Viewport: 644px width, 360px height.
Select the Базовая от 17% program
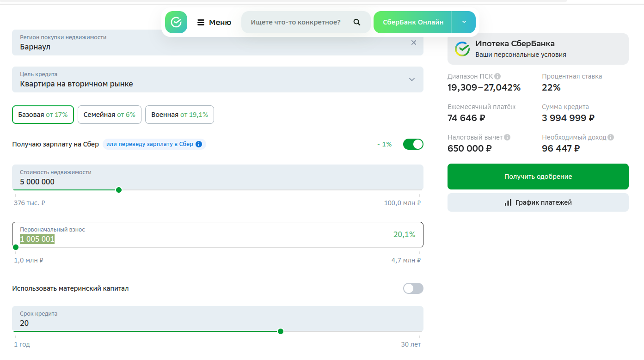pyautogui.click(x=43, y=115)
